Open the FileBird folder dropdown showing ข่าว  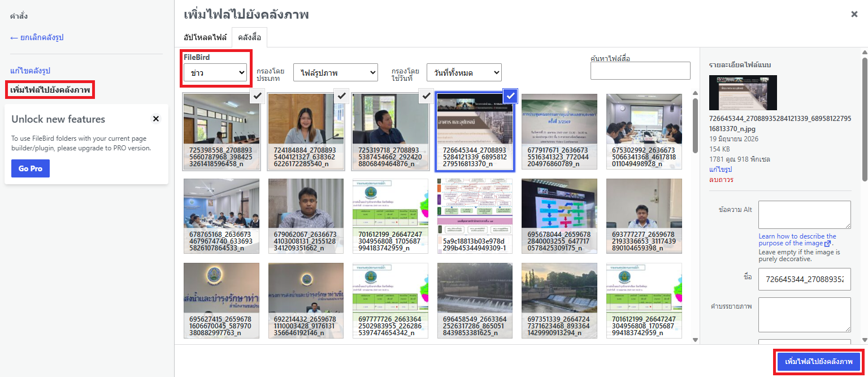pos(215,72)
